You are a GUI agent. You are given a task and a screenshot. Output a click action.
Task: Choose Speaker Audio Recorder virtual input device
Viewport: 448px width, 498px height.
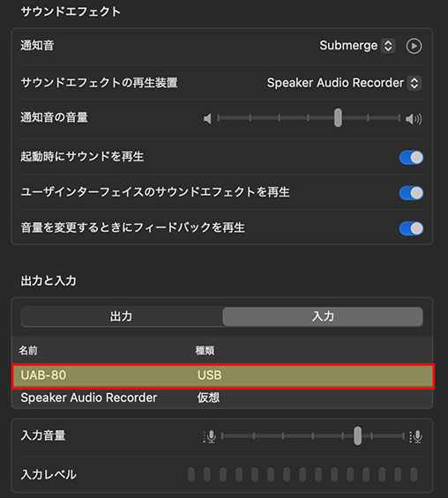[x=222, y=398]
